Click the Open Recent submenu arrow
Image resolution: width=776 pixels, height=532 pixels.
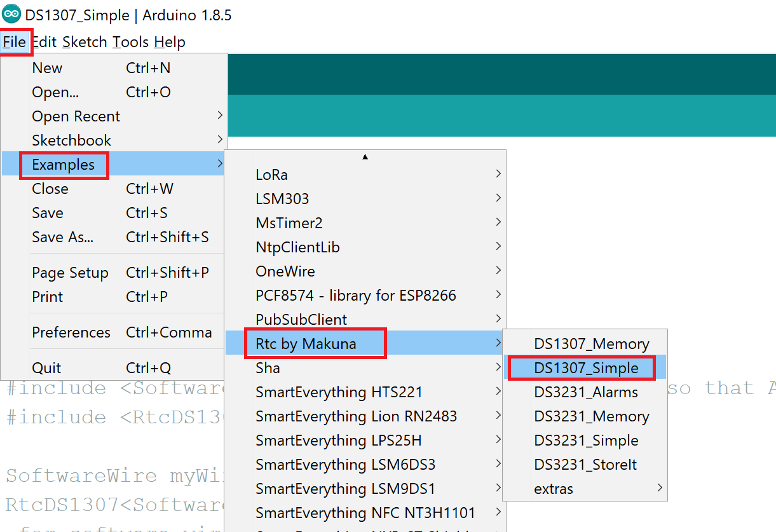coord(220,116)
